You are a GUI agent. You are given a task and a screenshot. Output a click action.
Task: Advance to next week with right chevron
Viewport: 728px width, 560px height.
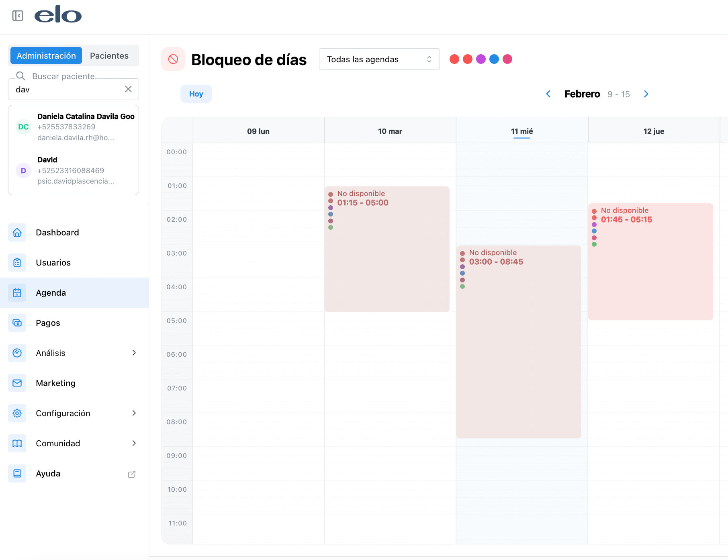(646, 94)
